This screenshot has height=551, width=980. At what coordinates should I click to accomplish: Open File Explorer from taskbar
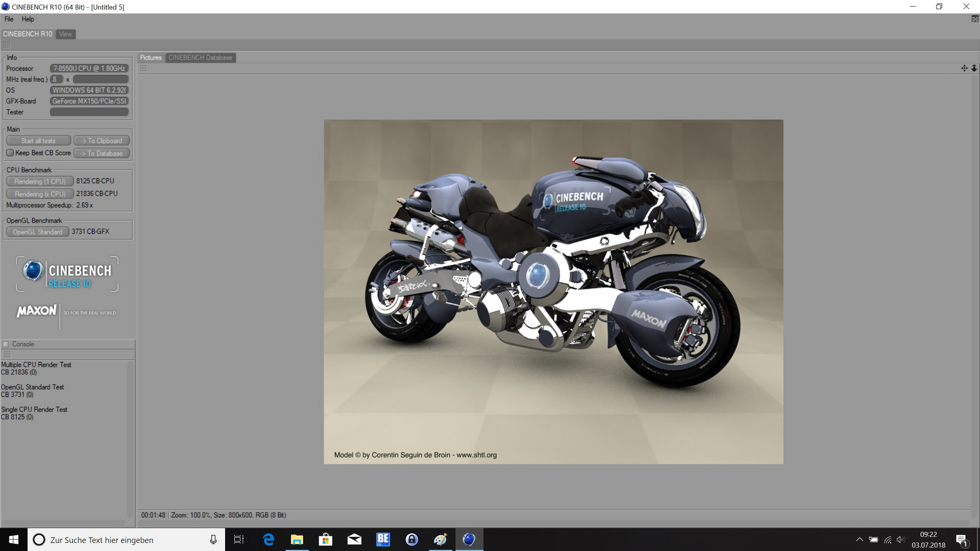click(x=297, y=539)
